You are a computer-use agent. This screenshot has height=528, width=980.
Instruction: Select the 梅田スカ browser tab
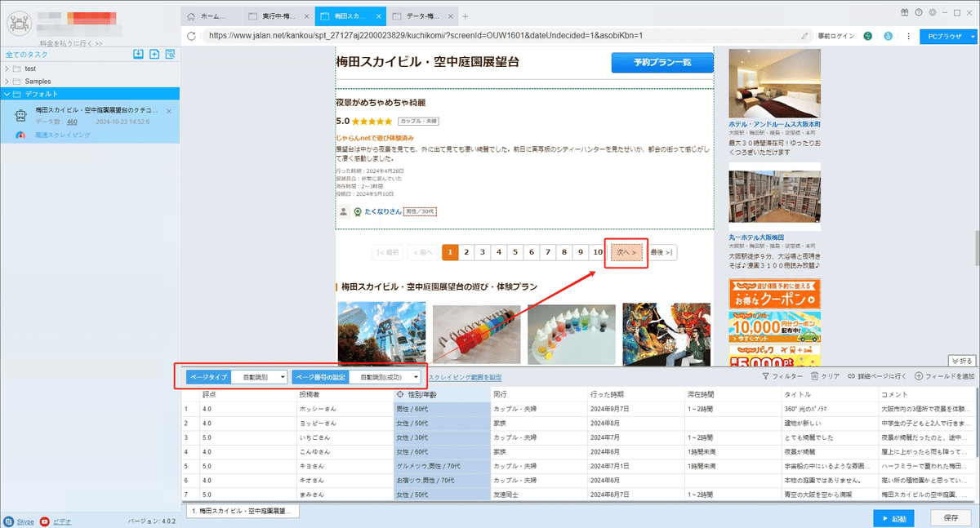point(350,16)
